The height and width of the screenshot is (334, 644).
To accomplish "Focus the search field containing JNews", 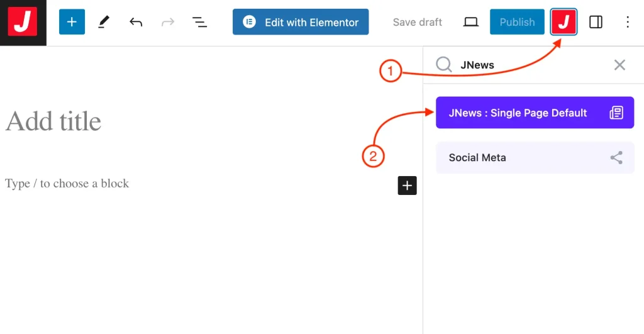I will [x=528, y=65].
